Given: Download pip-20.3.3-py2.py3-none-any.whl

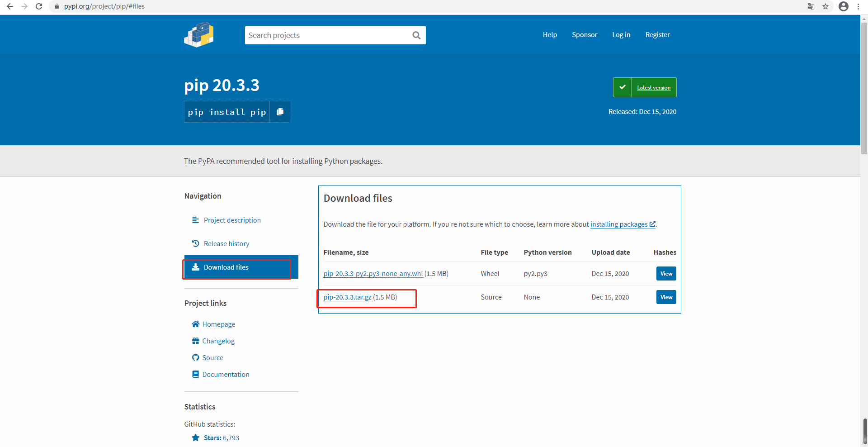Looking at the screenshot, I should [x=373, y=273].
